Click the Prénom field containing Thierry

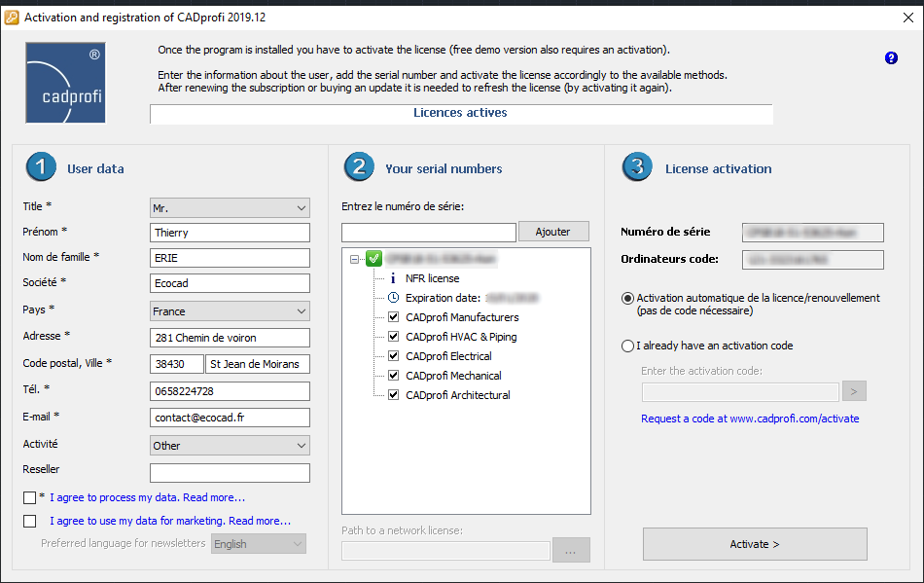[x=230, y=233]
